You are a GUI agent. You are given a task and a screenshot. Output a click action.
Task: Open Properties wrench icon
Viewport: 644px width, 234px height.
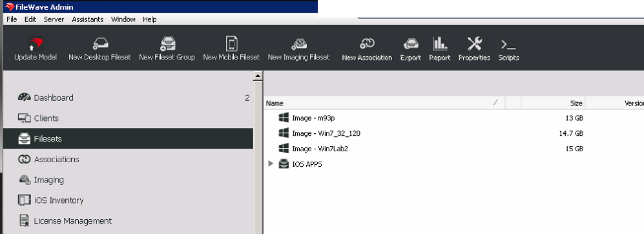tap(474, 43)
